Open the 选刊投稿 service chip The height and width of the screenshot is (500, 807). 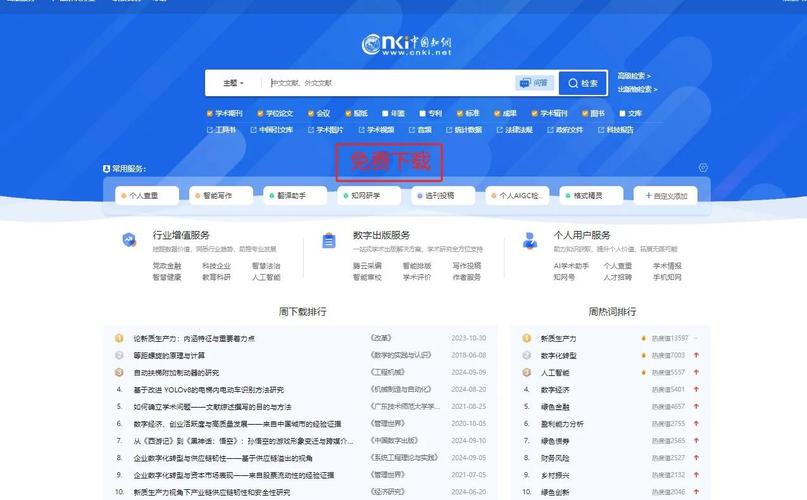tap(443, 196)
